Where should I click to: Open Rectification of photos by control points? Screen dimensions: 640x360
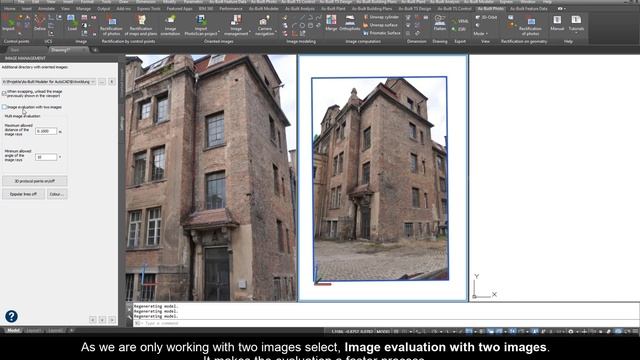pyautogui.click(x=111, y=25)
